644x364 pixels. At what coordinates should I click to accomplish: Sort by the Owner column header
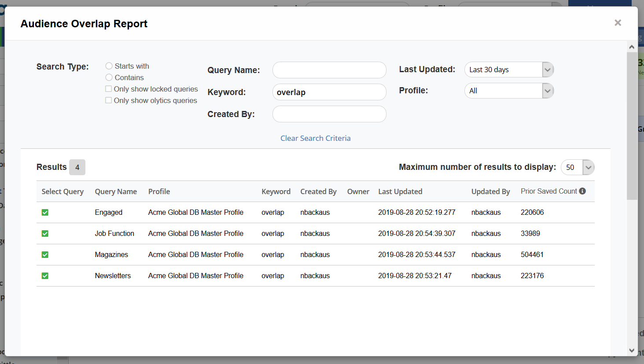(x=358, y=191)
